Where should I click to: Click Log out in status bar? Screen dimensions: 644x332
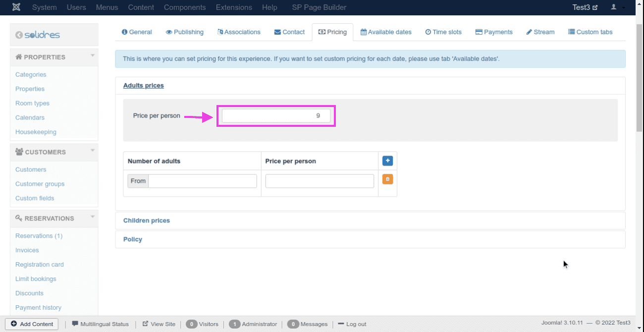(x=352, y=324)
